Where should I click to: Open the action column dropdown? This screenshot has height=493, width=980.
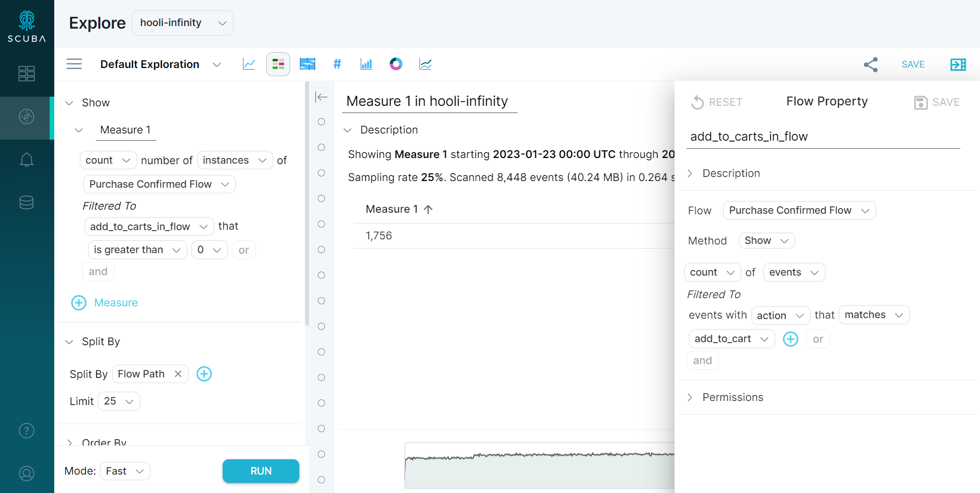tap(780, 316)
